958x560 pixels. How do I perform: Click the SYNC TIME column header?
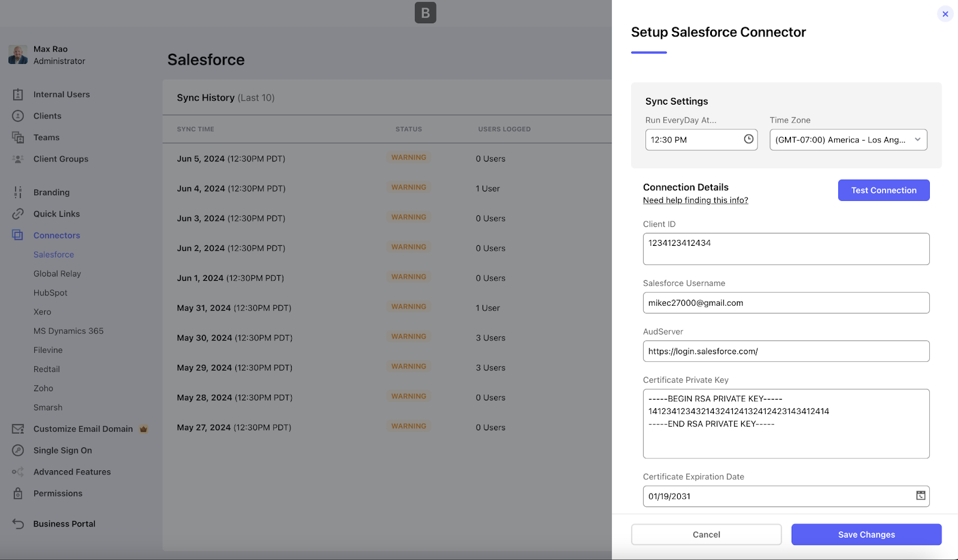pos(196,129)
